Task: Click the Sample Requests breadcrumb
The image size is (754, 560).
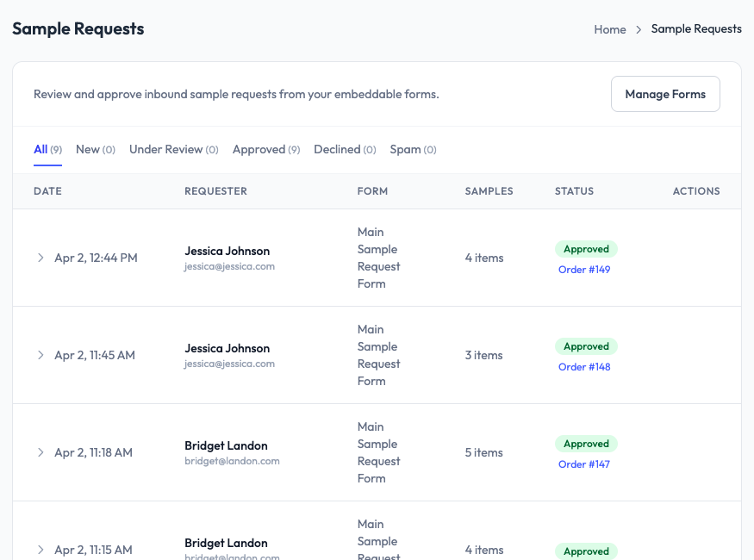Action: 696,28
